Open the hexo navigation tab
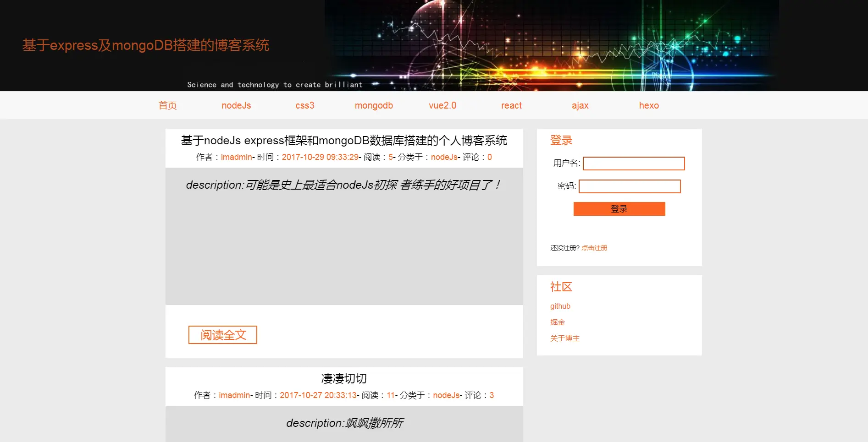 pyautogui.click(x=649, y=105)
